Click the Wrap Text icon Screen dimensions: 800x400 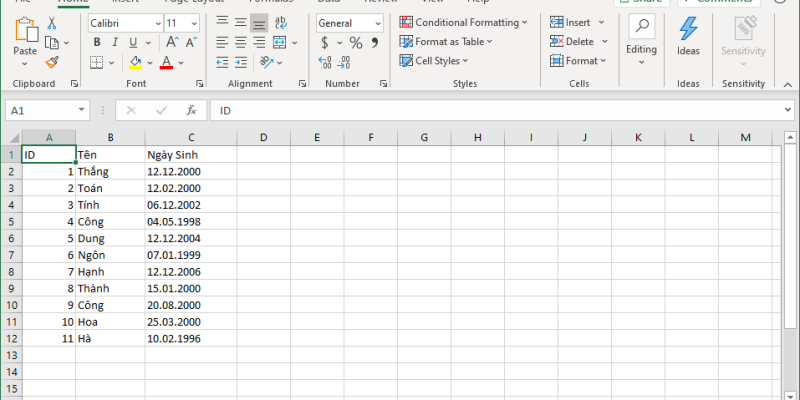click(280, 22)
